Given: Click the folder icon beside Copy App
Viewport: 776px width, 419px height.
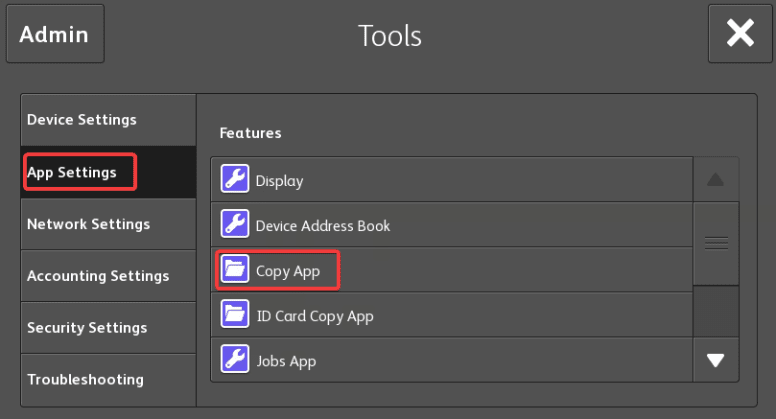Looking at the screenshot, I should click(234, 270).
